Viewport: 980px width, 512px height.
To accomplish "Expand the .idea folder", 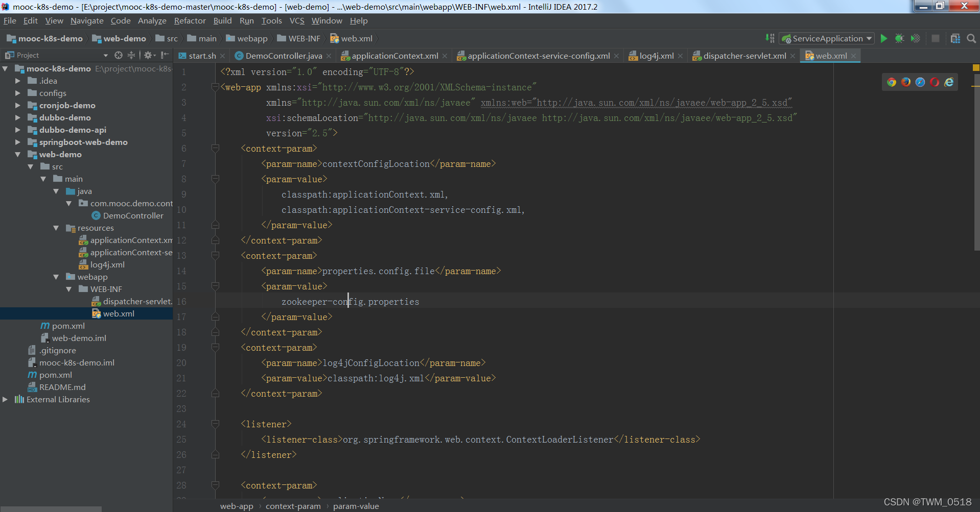I will (x=18, y=81).
